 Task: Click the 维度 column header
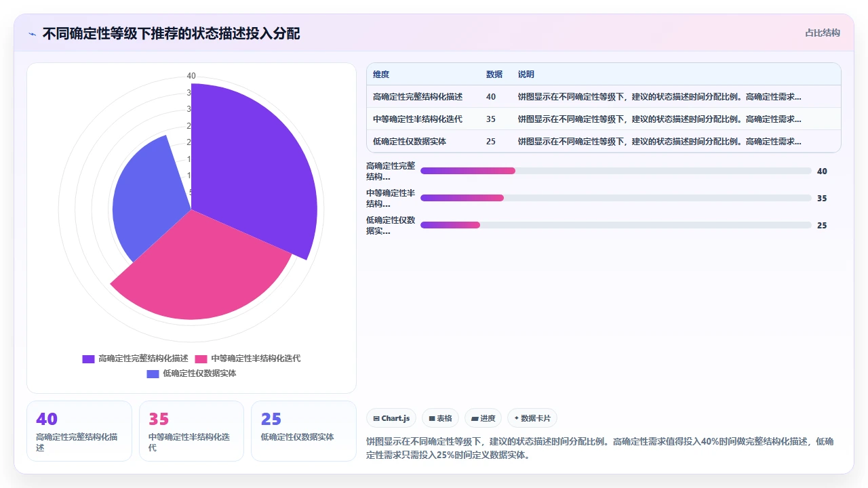click(381, 75)
